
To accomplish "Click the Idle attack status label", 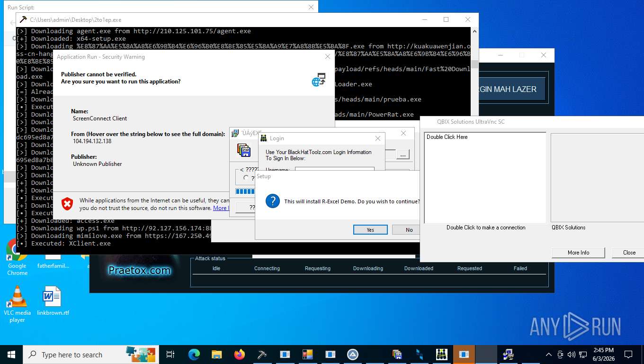I will click(216, 268).
